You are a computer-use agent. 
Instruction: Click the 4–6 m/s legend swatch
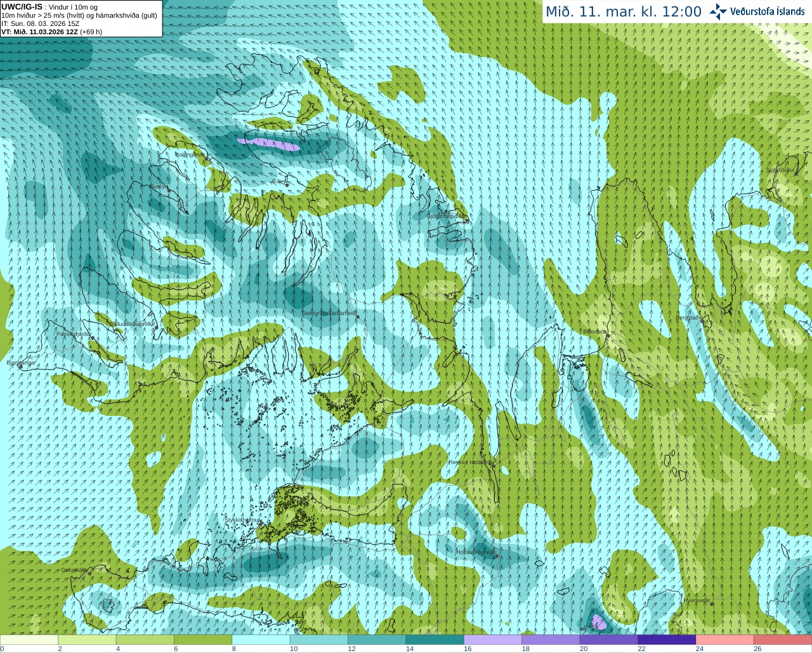coord(145,640)
